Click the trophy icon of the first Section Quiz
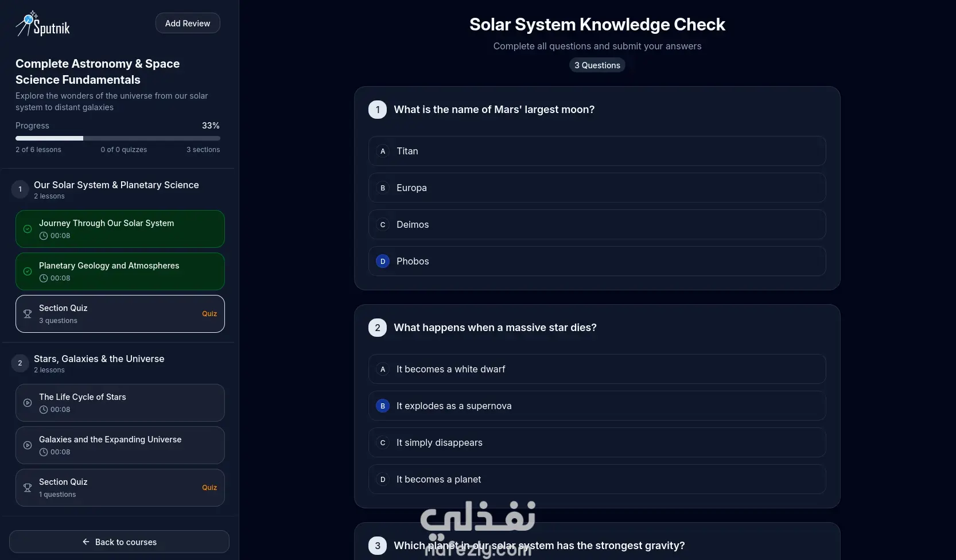 [28, 314]
